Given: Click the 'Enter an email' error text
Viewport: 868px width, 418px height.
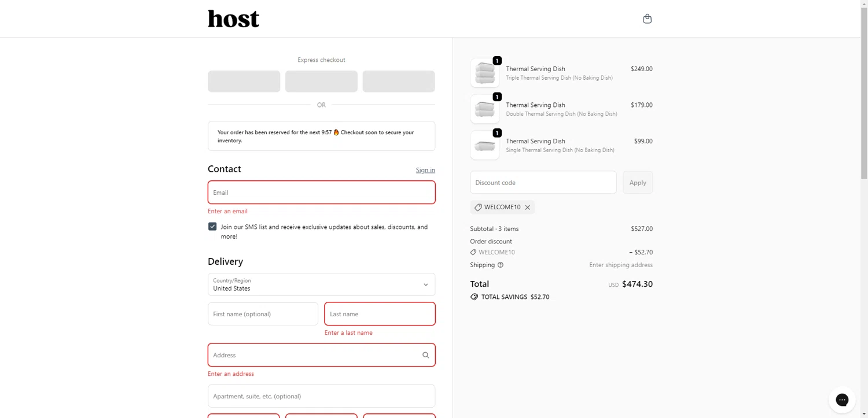Looking at the screenshot, I should [227, 211].
